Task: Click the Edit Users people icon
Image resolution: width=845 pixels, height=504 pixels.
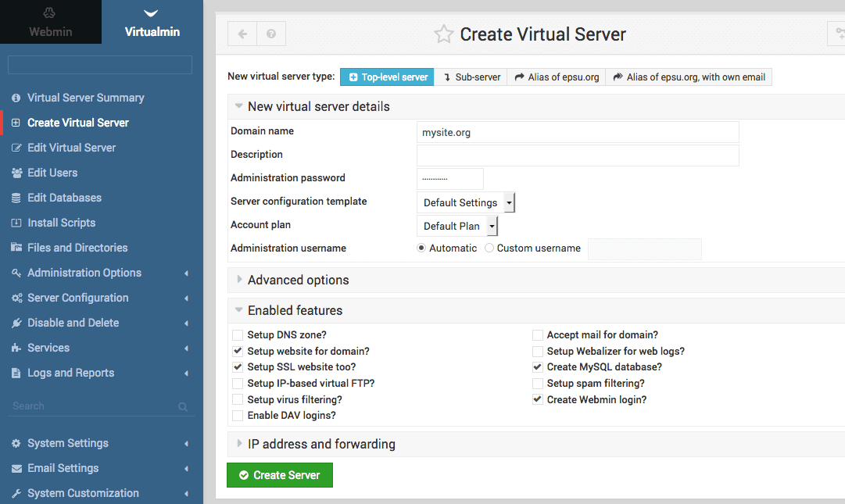Action: click(16, 173)
